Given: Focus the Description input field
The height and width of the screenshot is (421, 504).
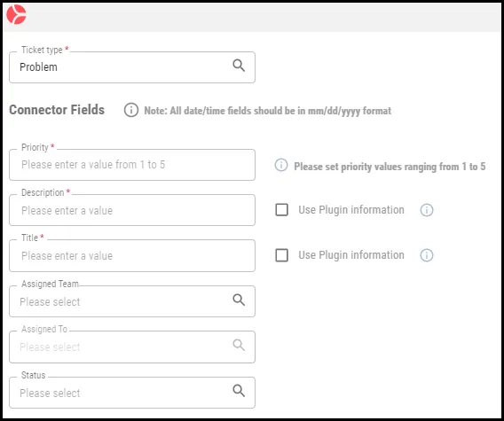Looking at the screenshot, I should [132, 210].
